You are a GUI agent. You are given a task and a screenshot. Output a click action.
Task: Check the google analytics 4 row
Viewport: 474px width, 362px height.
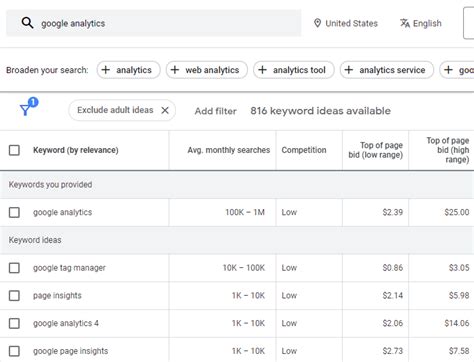pos(14,323)
